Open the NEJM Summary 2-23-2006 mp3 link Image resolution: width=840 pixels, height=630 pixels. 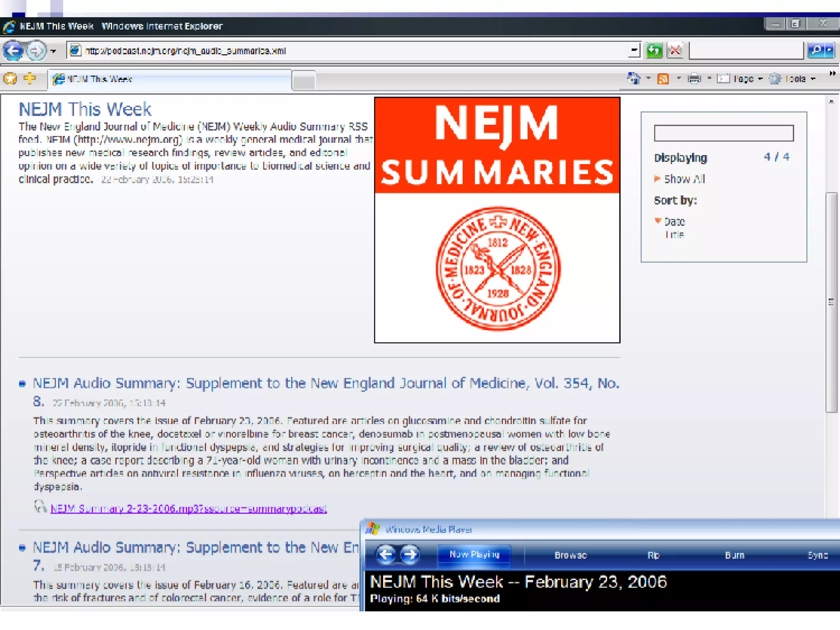click(x=189, y=509)
